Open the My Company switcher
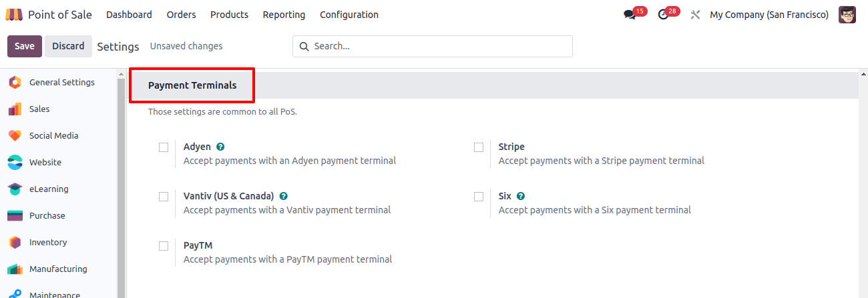This screenshot has height=298, width=868. (769, 15)
